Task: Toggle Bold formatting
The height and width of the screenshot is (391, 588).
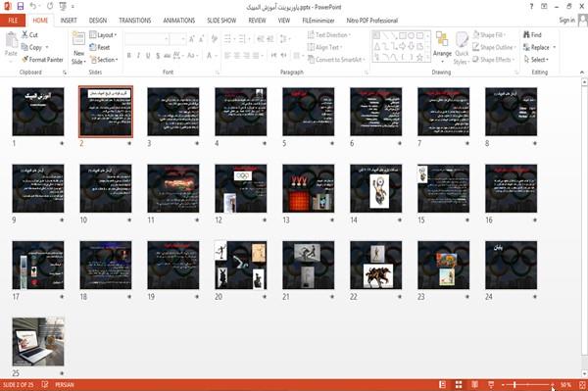Action: (x=129, y=56)
